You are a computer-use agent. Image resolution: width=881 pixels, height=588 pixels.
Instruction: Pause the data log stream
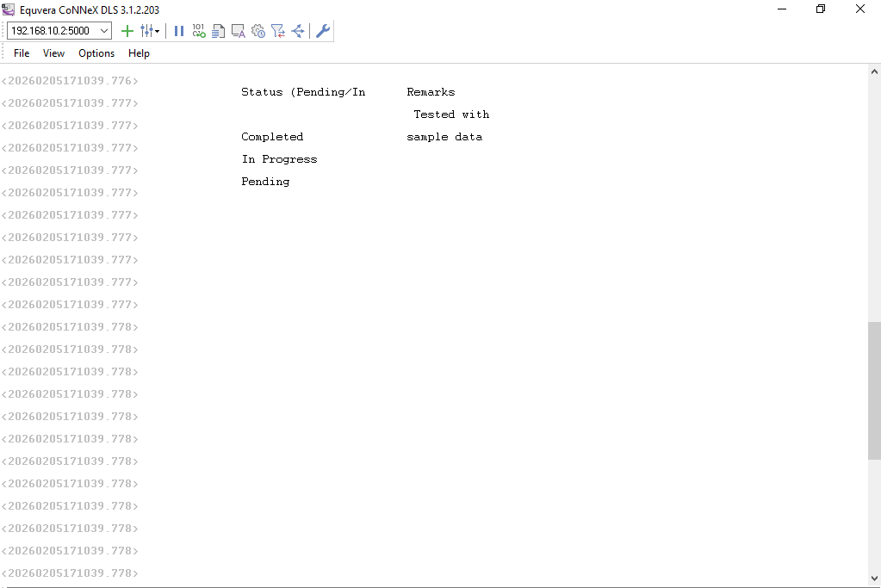179,31
